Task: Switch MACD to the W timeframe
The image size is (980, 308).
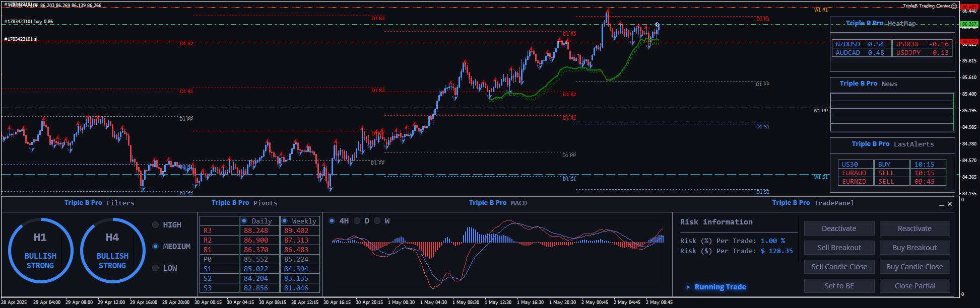Action: point(377,221)
